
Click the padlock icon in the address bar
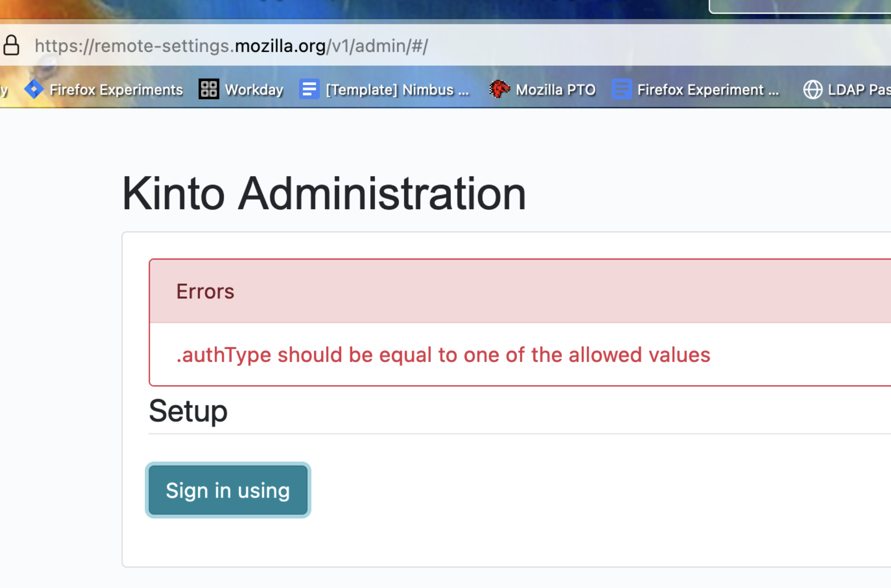11,46
